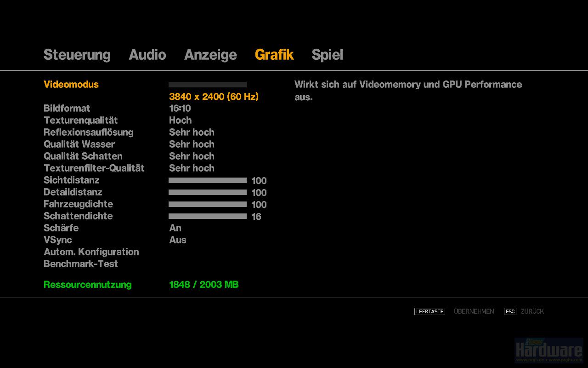Open the Anzeige tab

210,55
